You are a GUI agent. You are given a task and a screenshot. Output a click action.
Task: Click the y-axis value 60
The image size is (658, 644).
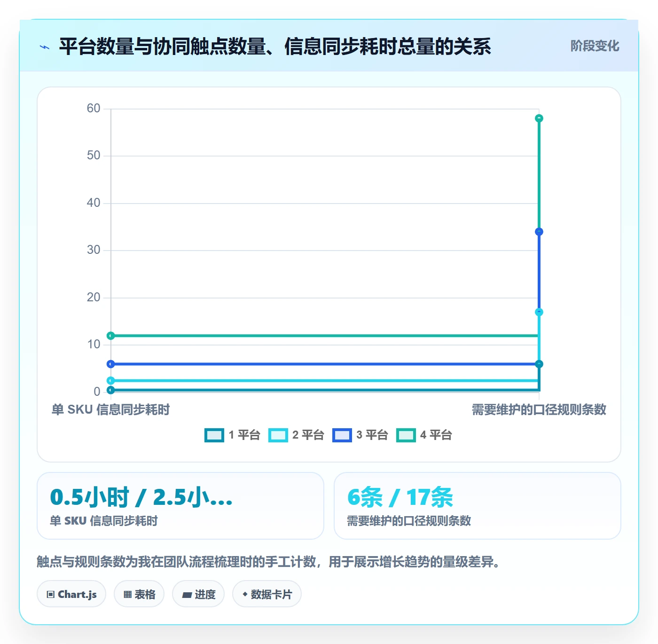point(94,109)
